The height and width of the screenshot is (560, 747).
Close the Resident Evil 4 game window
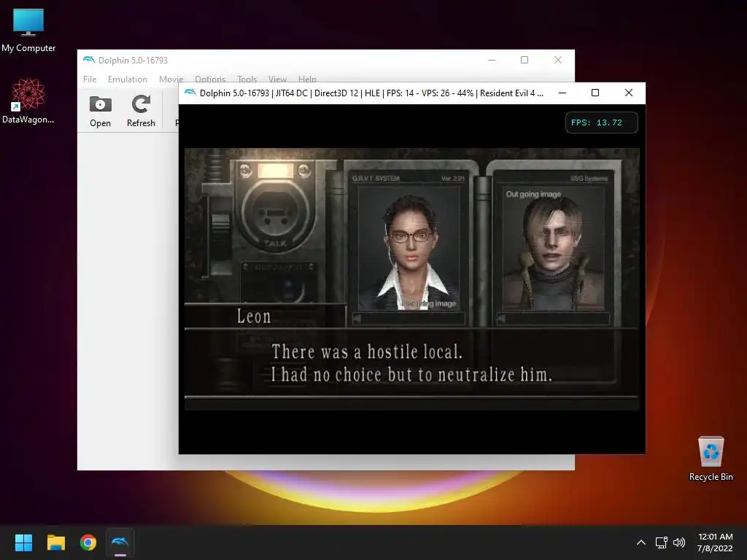click(629, 93)
